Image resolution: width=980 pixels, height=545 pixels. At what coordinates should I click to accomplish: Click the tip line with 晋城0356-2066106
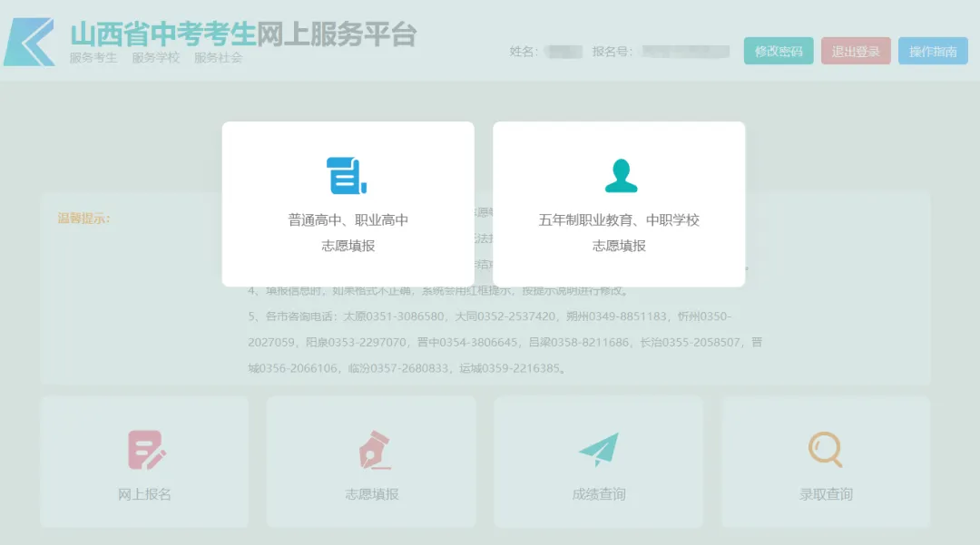click(x=407, y=368)
